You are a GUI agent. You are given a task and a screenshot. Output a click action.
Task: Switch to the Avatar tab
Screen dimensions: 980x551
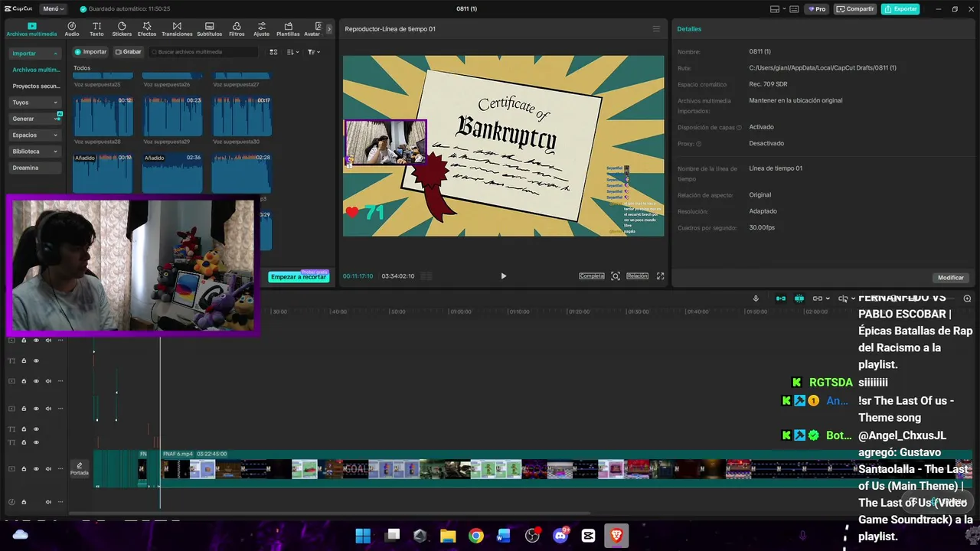tap(312, 29)
